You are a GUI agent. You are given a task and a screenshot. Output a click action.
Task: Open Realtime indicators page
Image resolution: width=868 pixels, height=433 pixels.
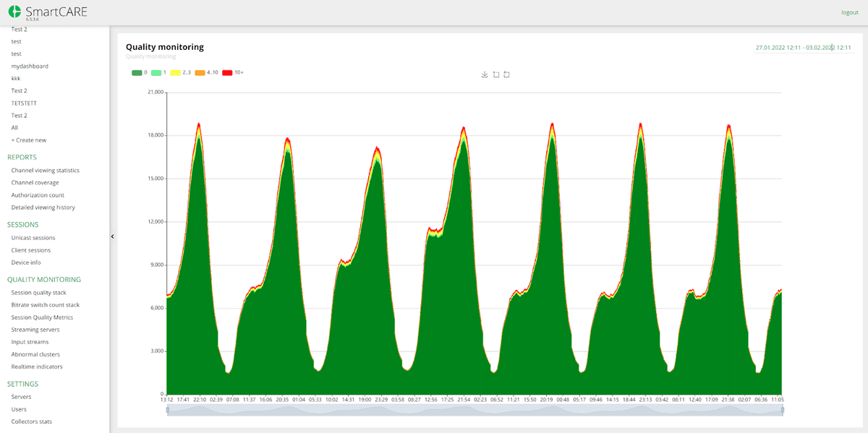click(37, 366)
